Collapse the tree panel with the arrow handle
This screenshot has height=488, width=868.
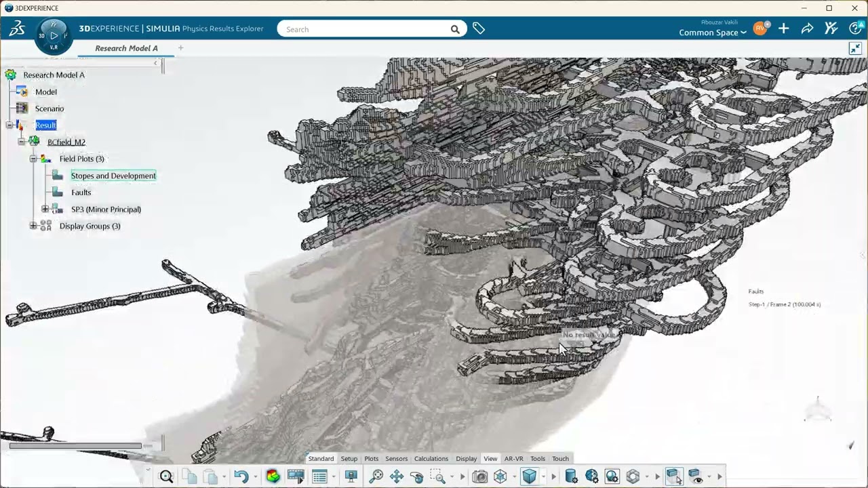click(155, 64)
